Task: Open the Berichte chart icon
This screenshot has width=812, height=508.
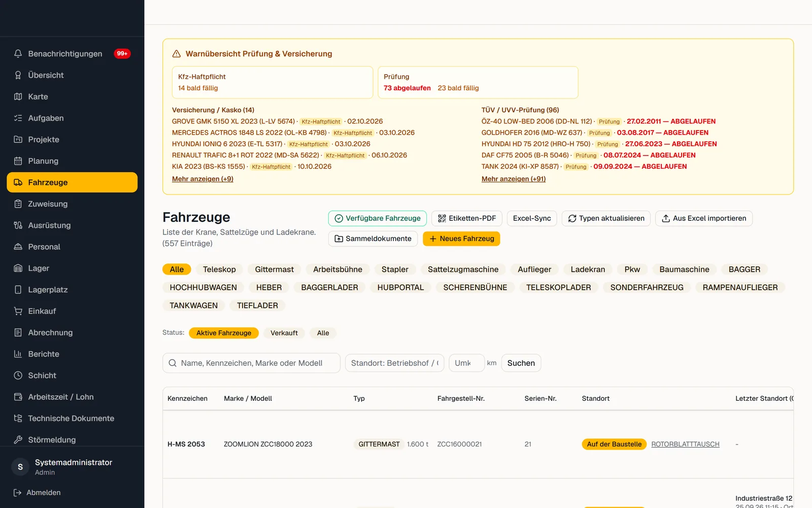Action: [x=18, y=354]
